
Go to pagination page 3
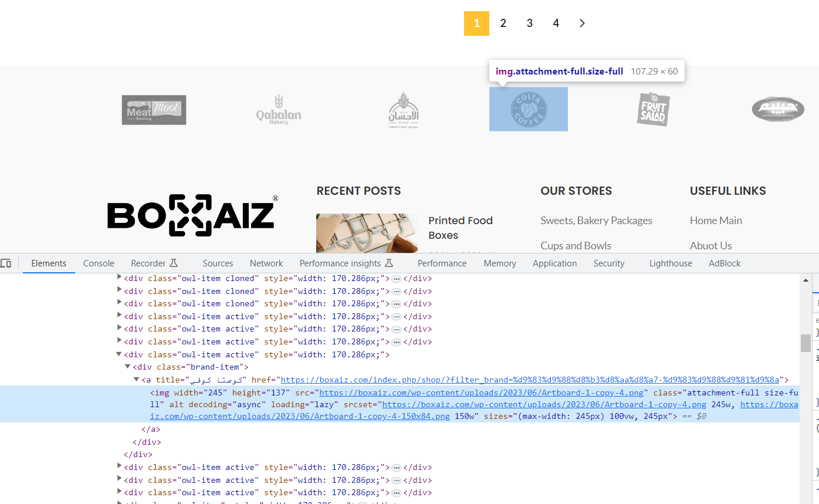pos(529,23)
